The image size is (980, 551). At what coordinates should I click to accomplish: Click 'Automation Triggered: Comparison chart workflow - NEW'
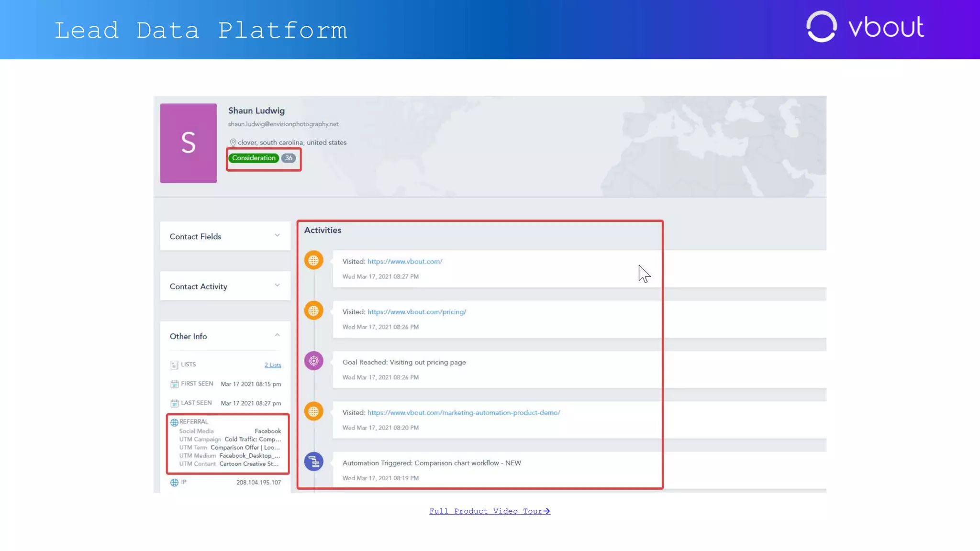tap(432, 463)
